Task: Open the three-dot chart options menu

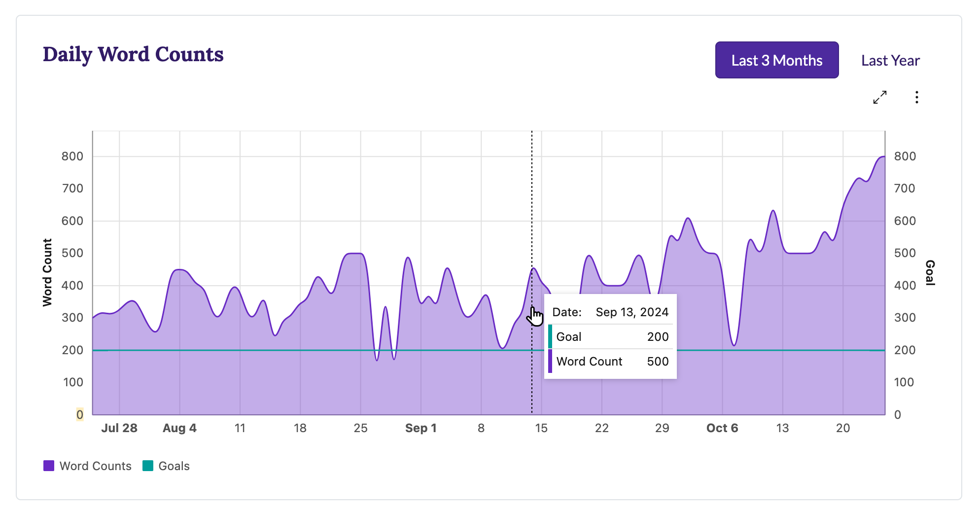Action: [916, 97]
